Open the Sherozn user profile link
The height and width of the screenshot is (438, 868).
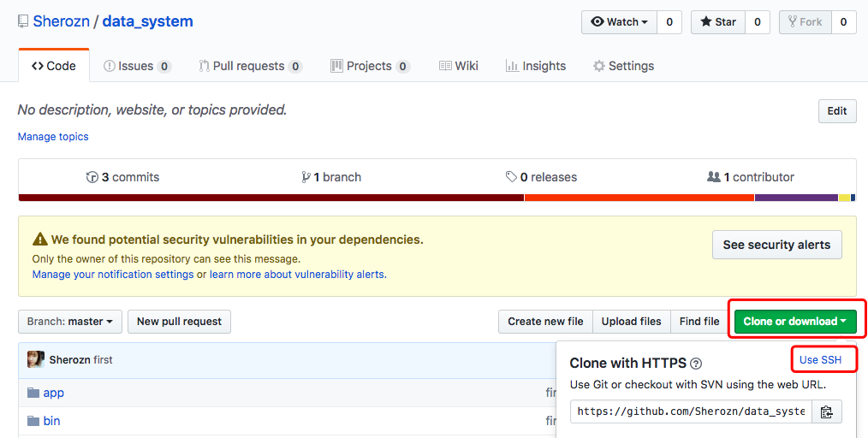click(61, 21)
